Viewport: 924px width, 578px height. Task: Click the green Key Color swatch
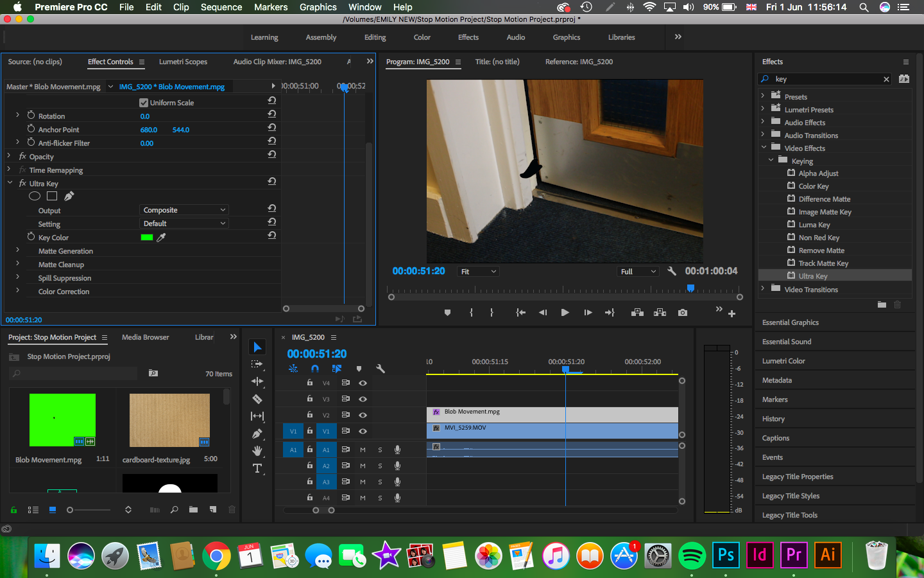click(147, 237)
